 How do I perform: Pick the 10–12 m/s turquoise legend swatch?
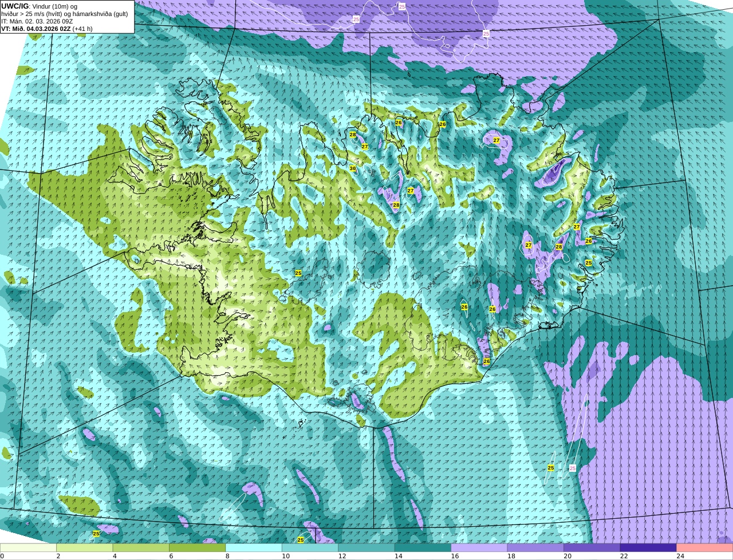310,547
